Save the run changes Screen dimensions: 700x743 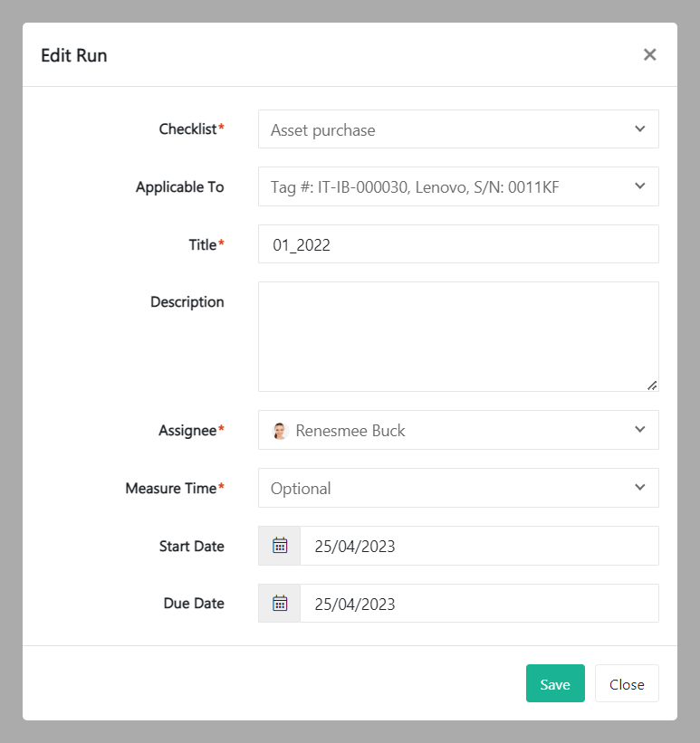(555, 684)
